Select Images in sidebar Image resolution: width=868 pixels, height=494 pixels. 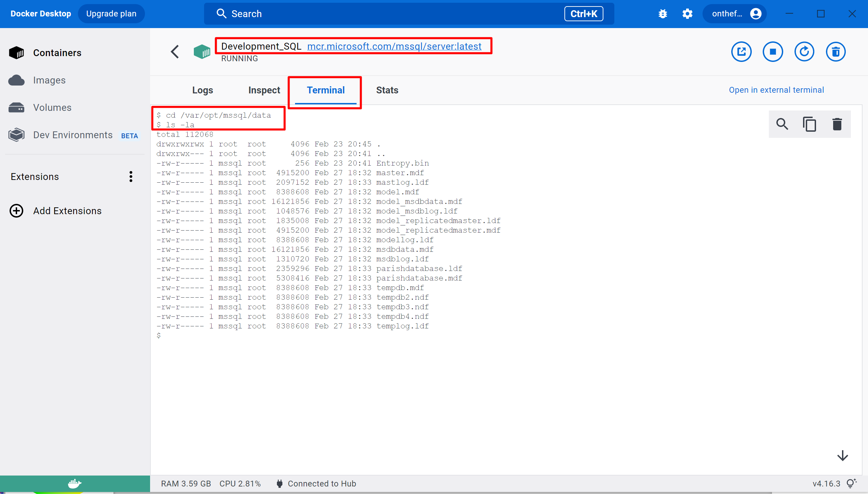pyautogui.click(x=49, y=80)
